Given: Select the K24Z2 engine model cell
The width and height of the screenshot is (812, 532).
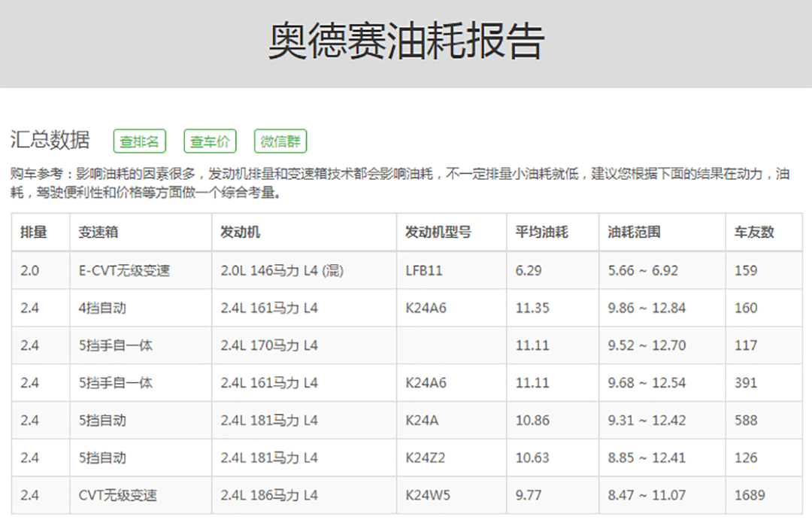Looking at the screenshot, I should (425, 458).
